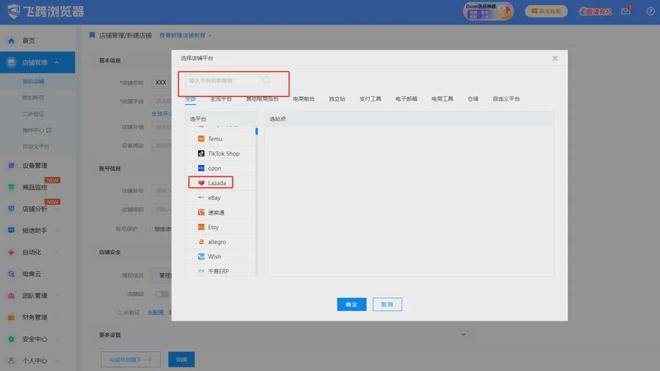Expand the 更多设置 section chevron
Image resolution: width=660 pixels, height=371 pixels.
click(463, 335)
